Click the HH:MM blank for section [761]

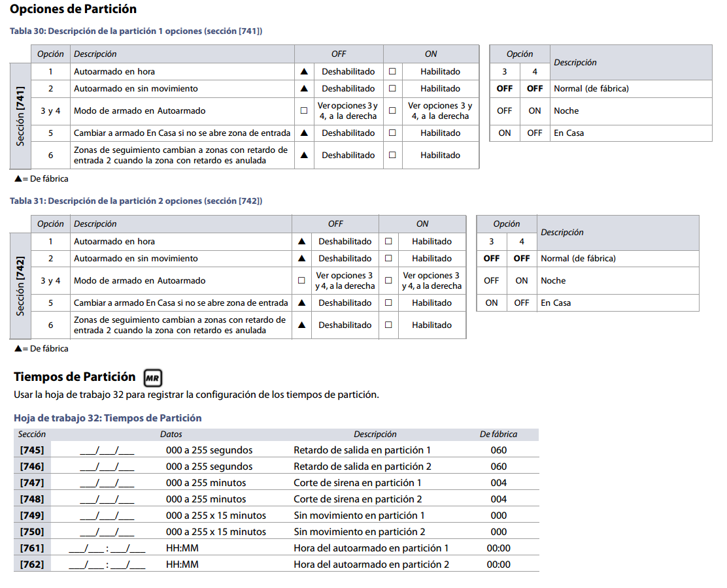point(107,548)
